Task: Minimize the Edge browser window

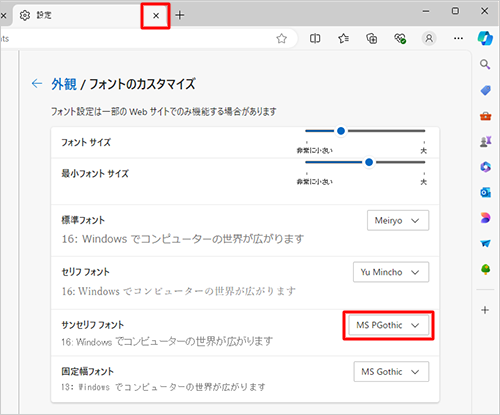Action: pos(426,11)
